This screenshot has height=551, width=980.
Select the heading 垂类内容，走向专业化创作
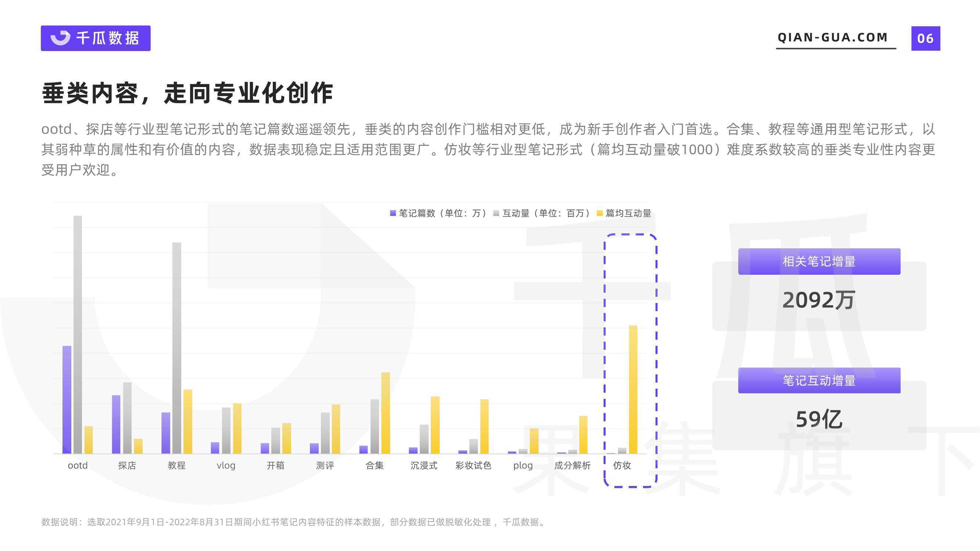coord(187,93)
